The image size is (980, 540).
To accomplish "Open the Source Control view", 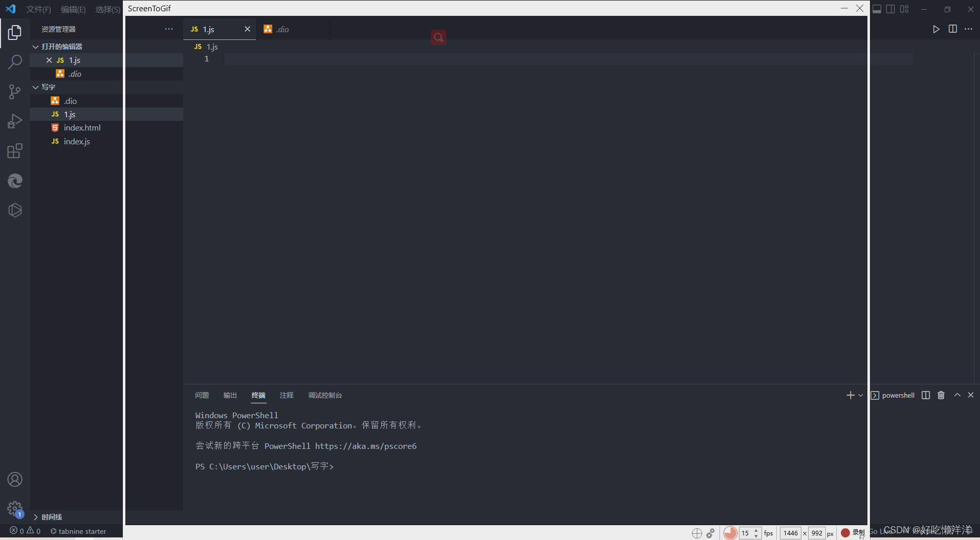I will click(15, 92).
